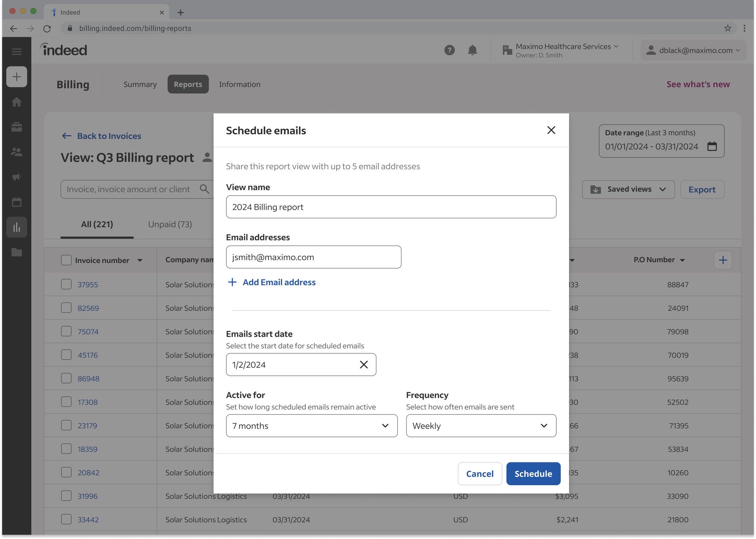Select the All (221) tab
Viewport: 756px width, 539px height.
pyautogui.click(x=97, y=225)
